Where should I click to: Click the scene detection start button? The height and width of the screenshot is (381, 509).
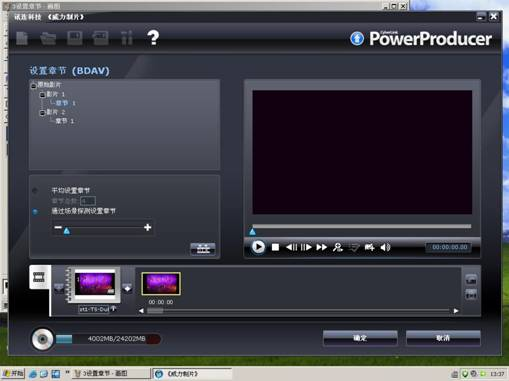[x=203, y=249]
